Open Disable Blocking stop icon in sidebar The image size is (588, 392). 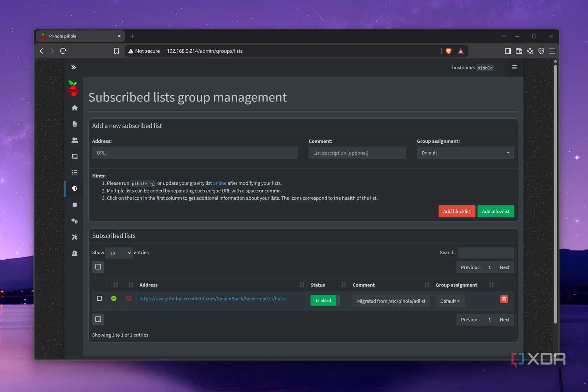click(x=74, y=205)
